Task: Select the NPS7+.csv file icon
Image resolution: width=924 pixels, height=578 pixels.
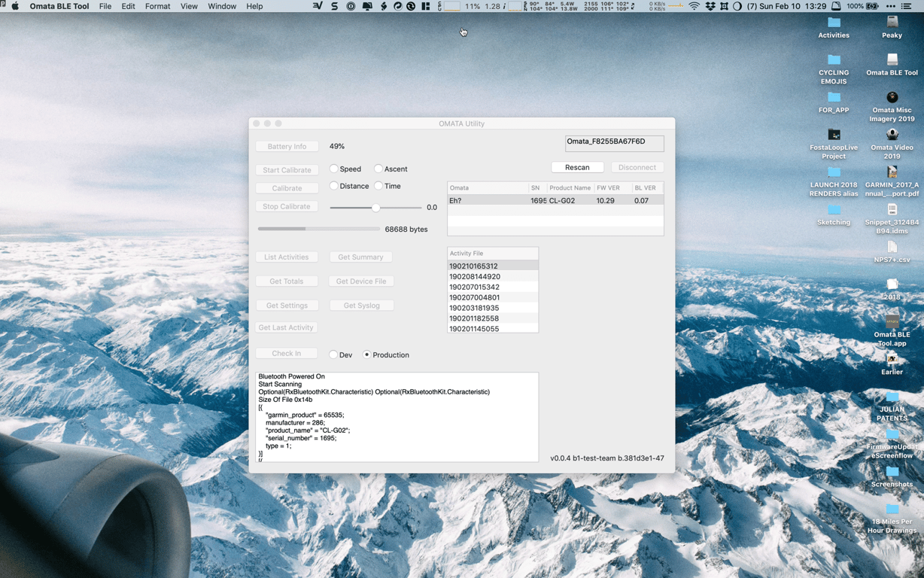Action: coord(892,247)
